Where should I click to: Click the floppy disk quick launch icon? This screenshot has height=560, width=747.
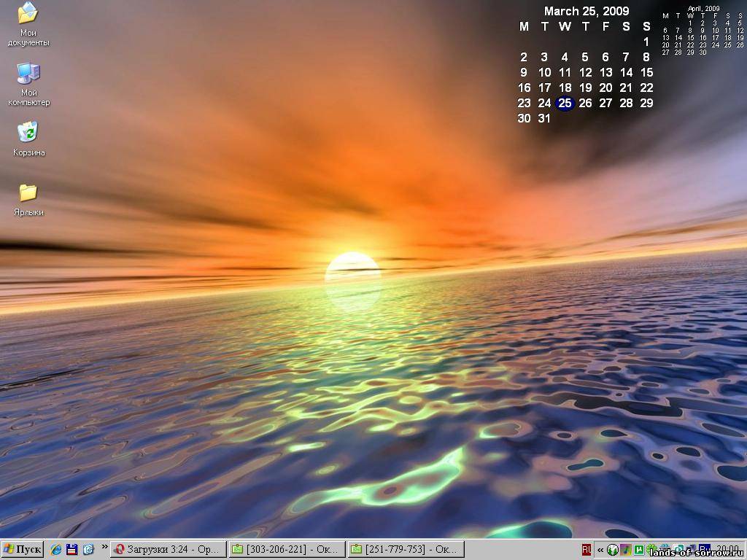[x=72, y=550]
